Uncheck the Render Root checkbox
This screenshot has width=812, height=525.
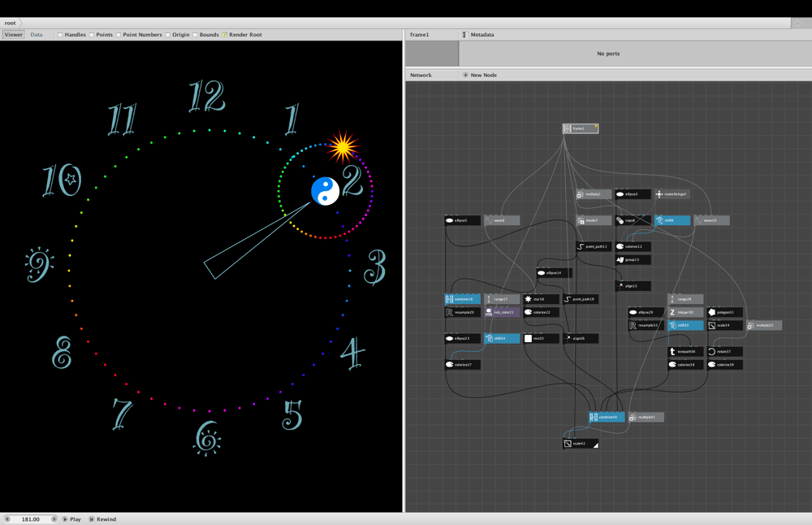coord(225,35)
